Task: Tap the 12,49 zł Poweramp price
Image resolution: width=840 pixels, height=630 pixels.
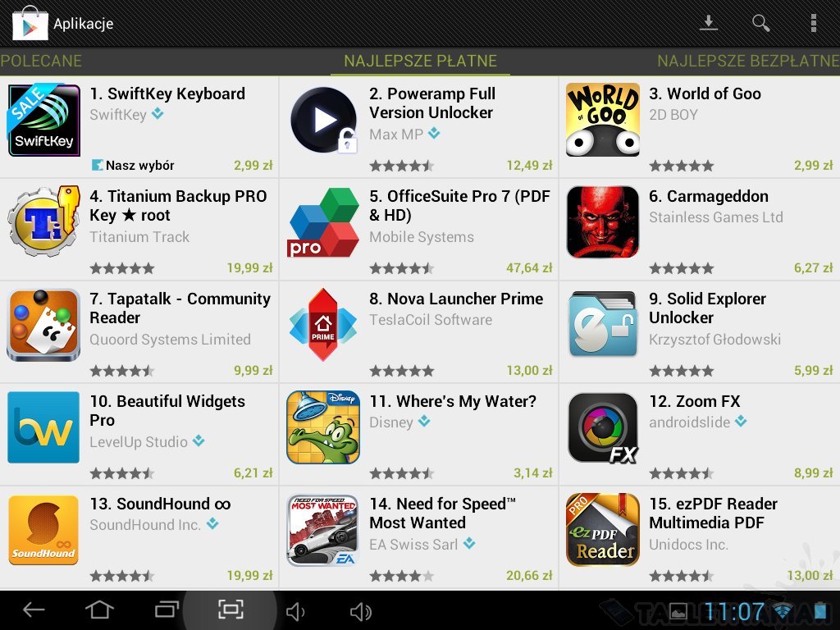Action: (529, 165)
